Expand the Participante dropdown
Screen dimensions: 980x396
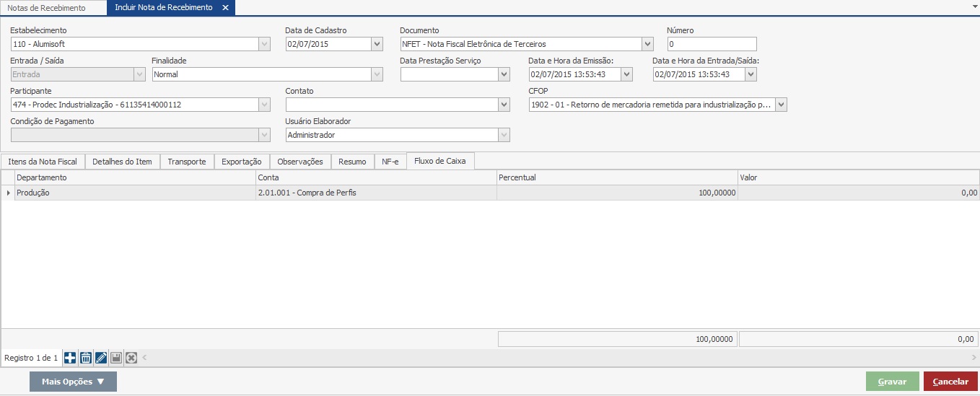tap(264, 105)
